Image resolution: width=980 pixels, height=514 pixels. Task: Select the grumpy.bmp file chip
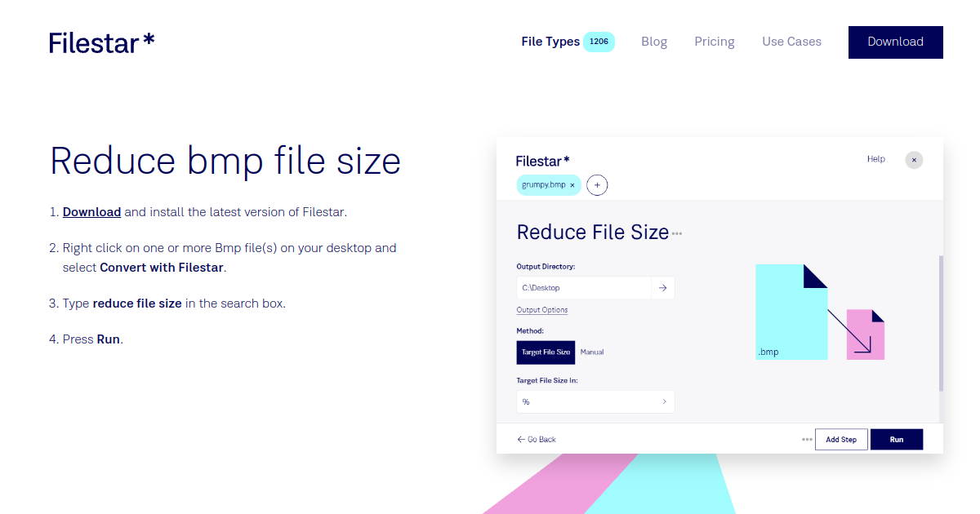(549, 185)
